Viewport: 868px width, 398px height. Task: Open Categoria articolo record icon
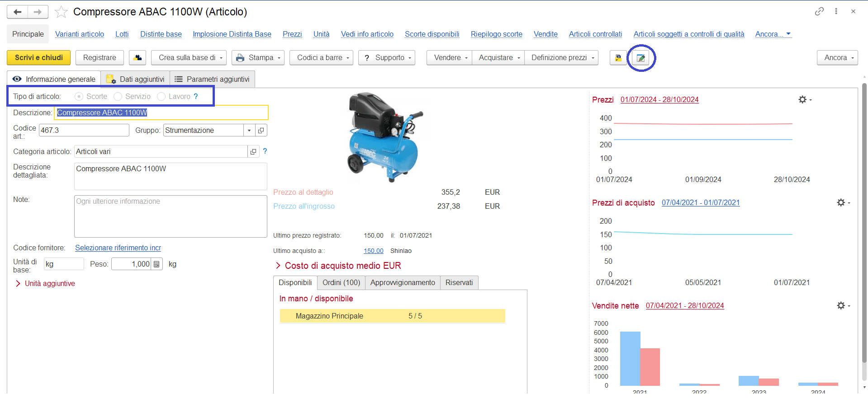pos(253,151)
